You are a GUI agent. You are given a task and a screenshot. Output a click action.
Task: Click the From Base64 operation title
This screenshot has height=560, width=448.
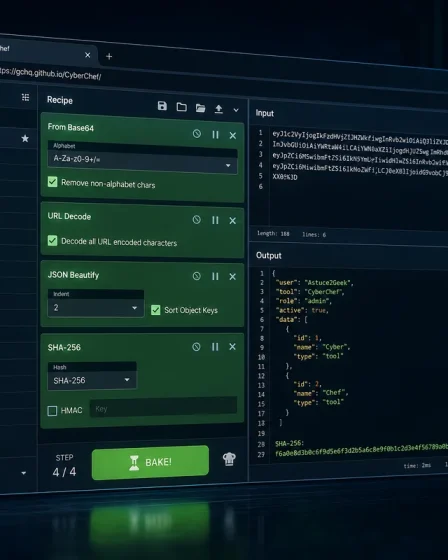71,127
